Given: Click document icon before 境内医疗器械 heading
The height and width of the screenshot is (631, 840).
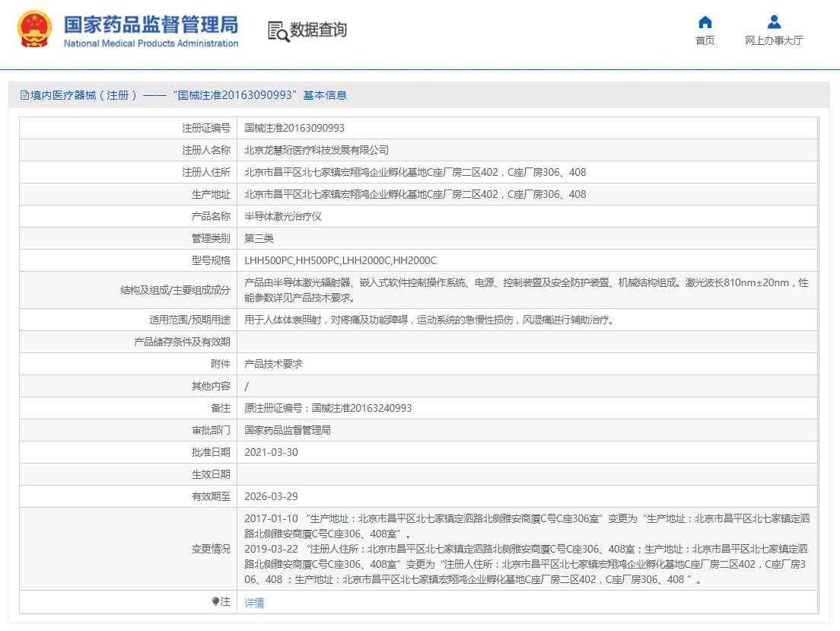Looking at the screenshot, I should point(24,95).
